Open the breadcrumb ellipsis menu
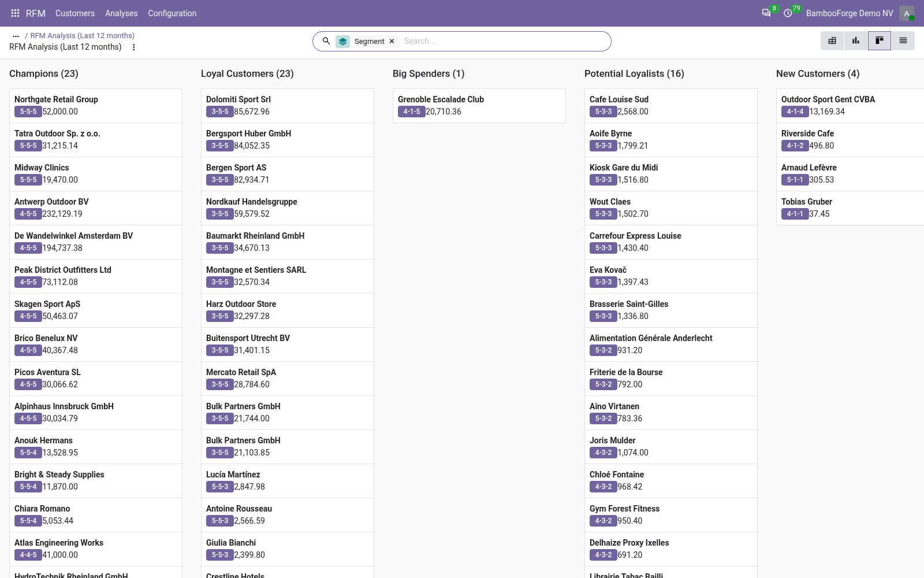 (16, 36)
